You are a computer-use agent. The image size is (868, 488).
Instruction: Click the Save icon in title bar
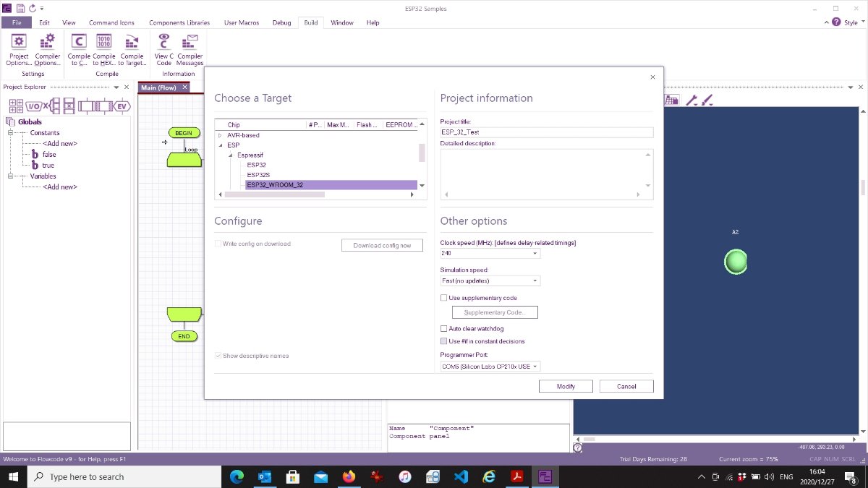20,8
